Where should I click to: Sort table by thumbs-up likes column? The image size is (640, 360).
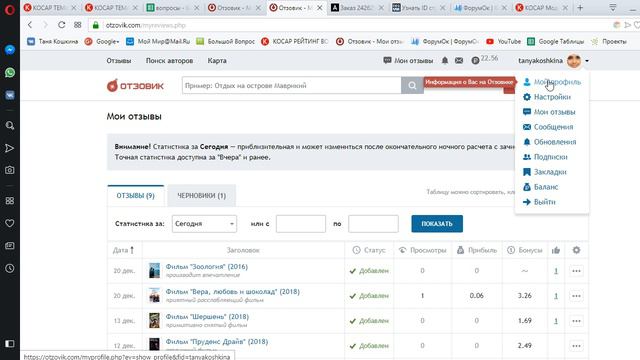click(x=556, y=250)
